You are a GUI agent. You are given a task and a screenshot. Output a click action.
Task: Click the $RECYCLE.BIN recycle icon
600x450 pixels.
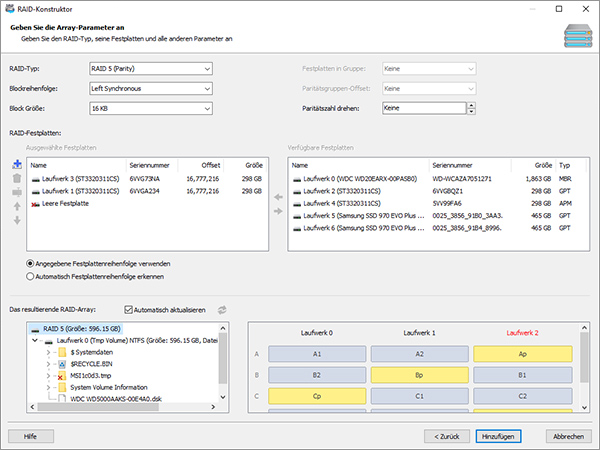62,364
